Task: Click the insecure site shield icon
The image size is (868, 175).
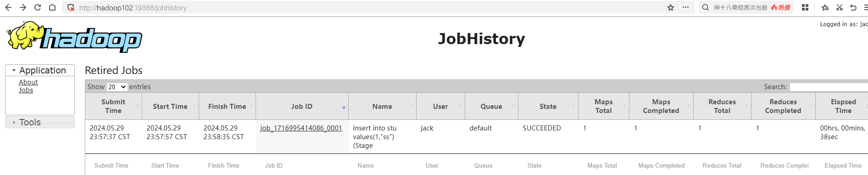Action: pyautogui.click(x=71, y=7)
